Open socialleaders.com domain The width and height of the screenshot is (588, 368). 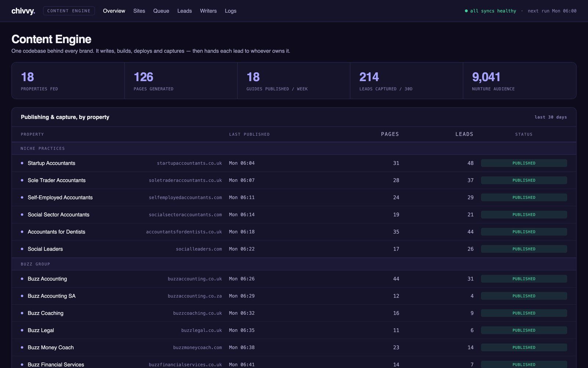[x=199, y=249]
